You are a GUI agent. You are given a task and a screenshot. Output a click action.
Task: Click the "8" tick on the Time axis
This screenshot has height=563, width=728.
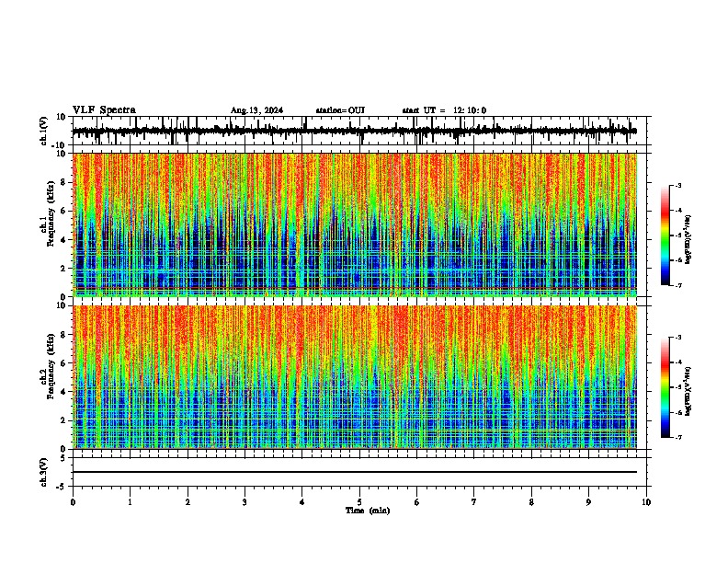pyautogui.click(x=531, y=502)
